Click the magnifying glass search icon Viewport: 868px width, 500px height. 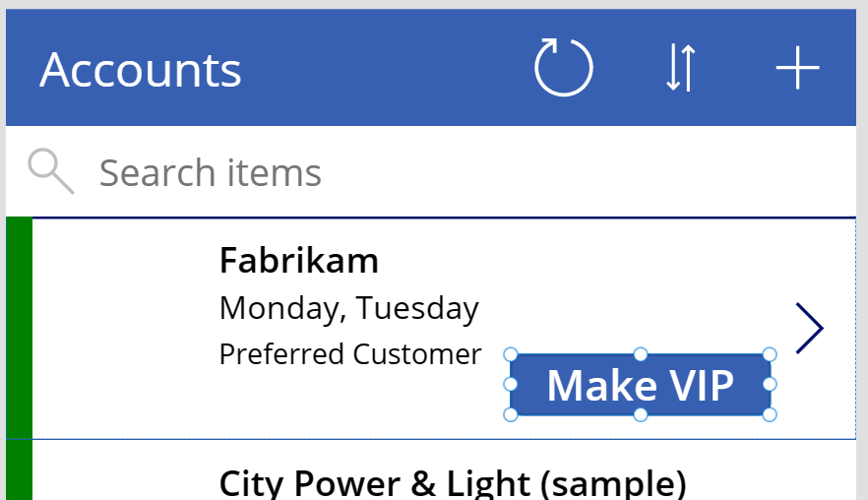[50, 171]
